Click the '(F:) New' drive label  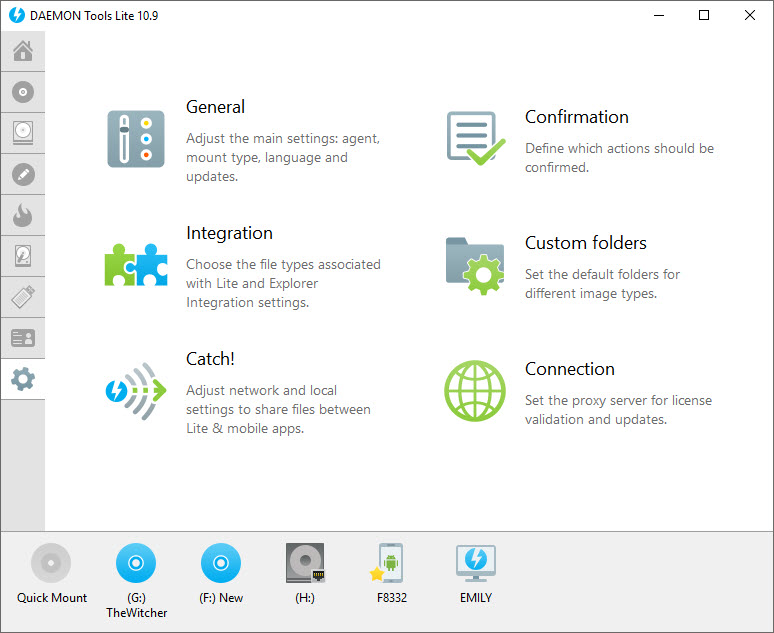coord(221,597)
